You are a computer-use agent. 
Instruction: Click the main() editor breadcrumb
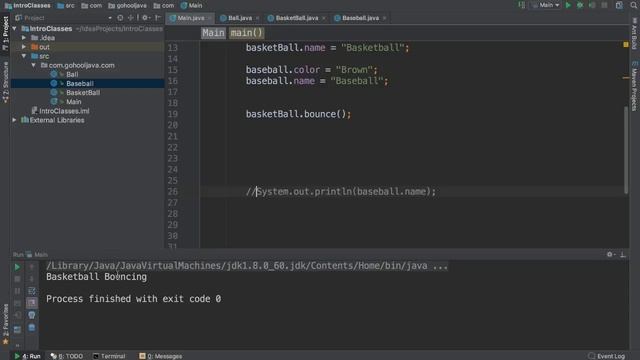(246, 33)
